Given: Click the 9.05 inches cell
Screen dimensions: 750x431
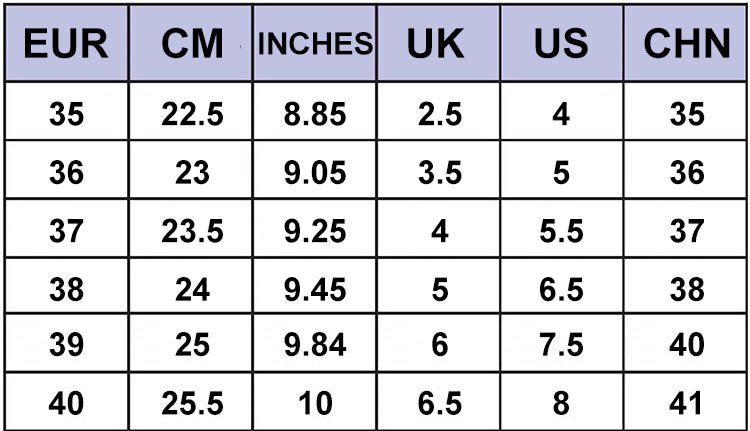Looking at the screenshot, I should (315, 173).
